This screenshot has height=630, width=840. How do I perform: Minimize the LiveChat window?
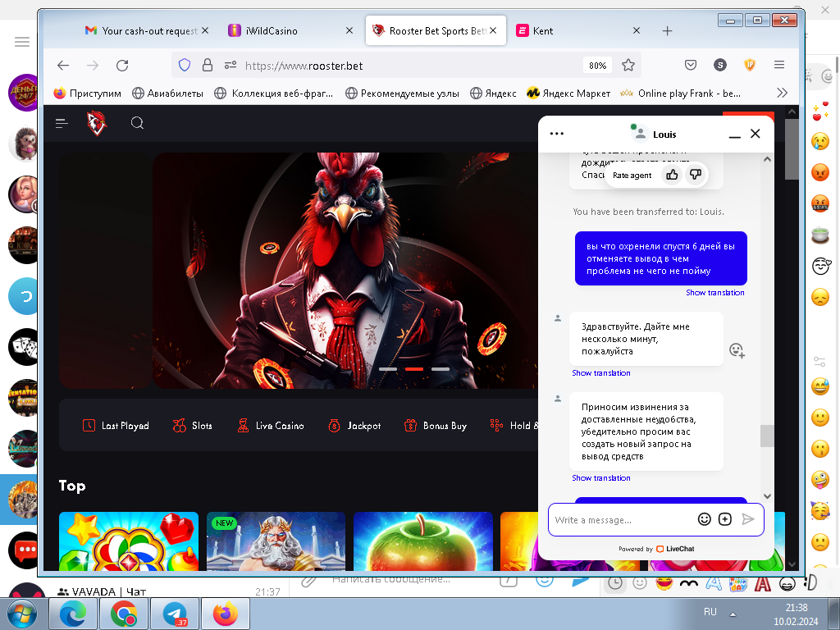coord(734,135)
